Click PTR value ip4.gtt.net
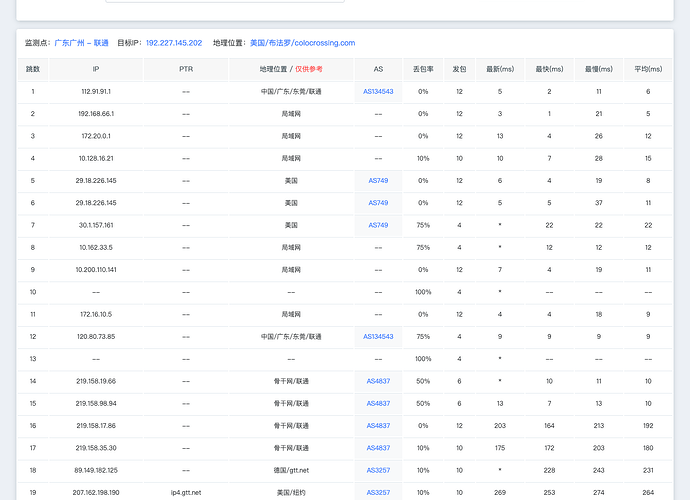The width and height of the screenshot is (690, 500). [x=186, y=493]
